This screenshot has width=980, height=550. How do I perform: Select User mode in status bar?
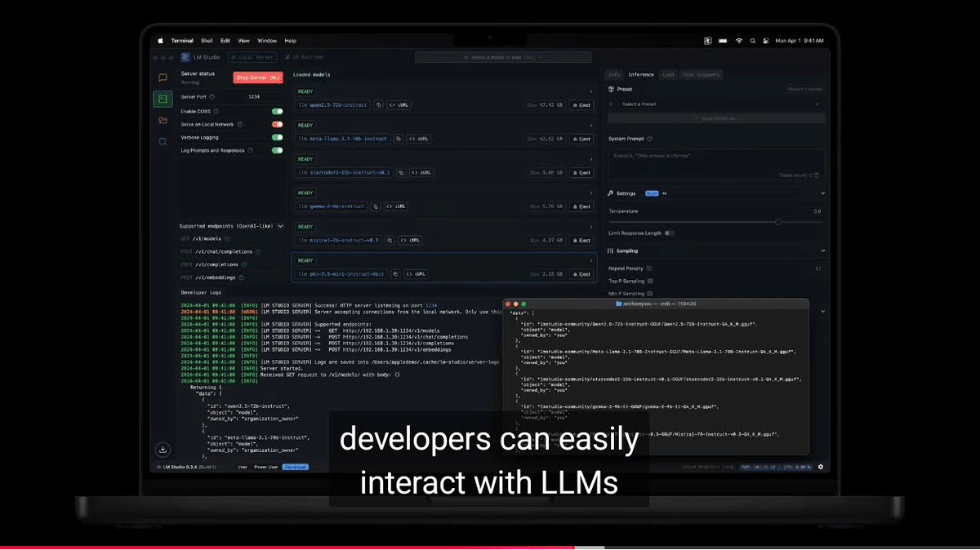coord(243,467)
